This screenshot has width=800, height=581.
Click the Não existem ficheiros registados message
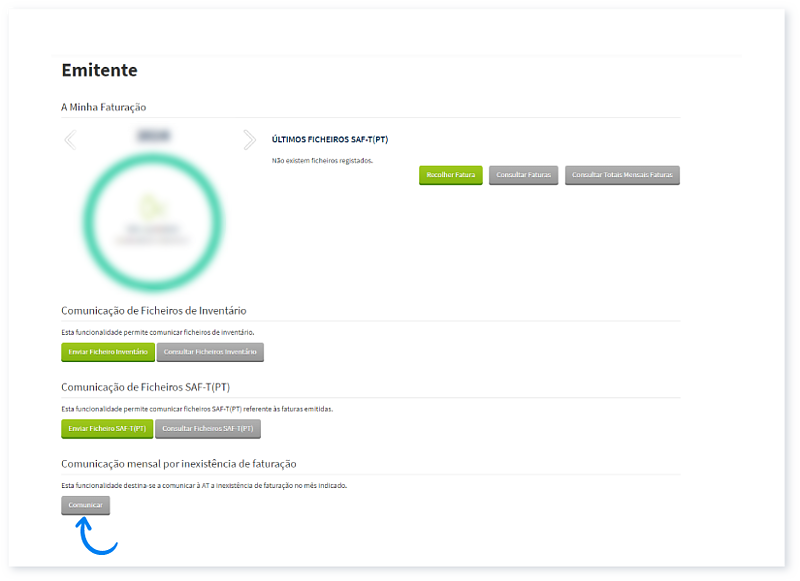322,160
